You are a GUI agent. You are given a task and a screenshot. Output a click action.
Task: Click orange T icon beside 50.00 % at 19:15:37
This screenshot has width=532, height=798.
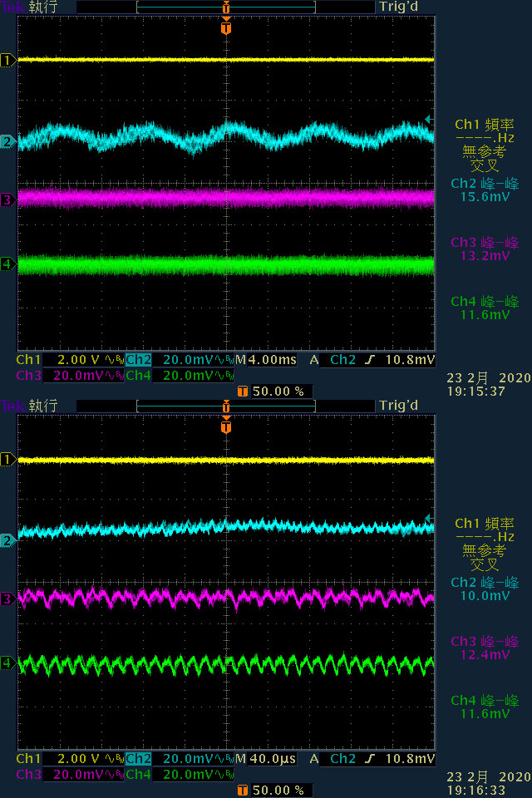[x=243, y=392]
